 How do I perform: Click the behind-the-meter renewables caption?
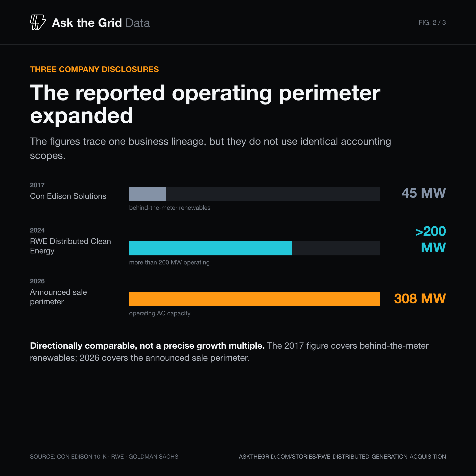170,208
